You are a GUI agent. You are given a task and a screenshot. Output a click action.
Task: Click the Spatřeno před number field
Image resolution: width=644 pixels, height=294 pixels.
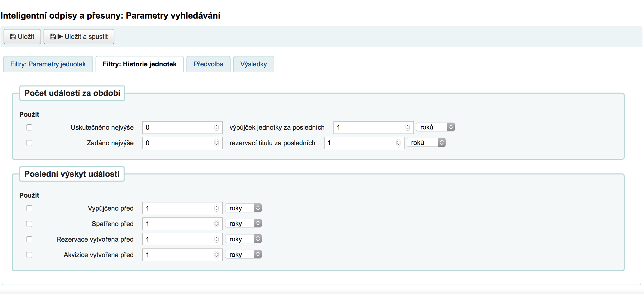click(182, 224)
